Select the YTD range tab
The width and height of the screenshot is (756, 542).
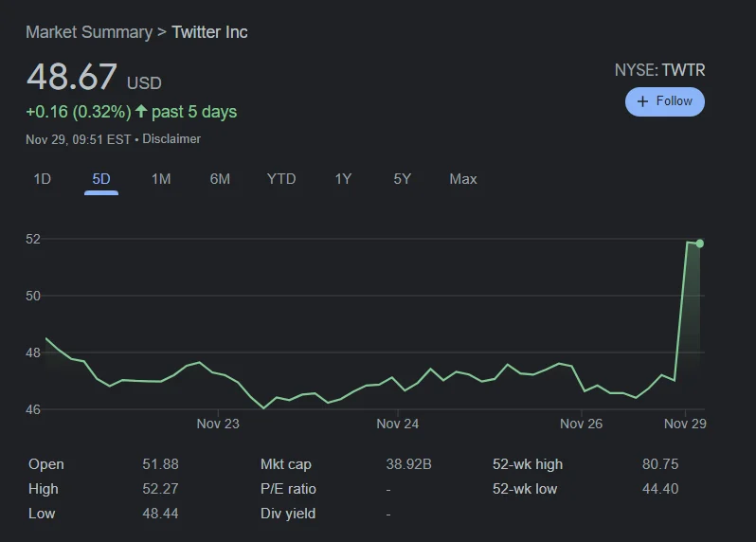tap(281, 179)
